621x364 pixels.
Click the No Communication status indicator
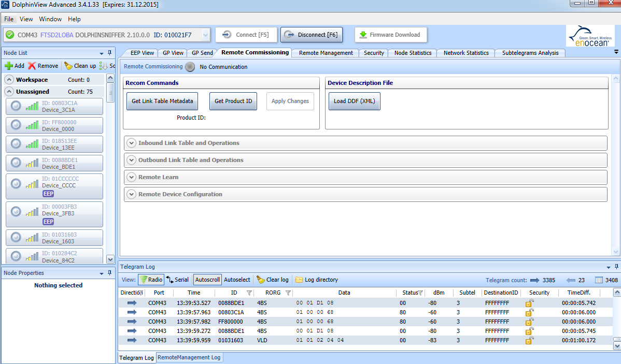pos(190,67)
